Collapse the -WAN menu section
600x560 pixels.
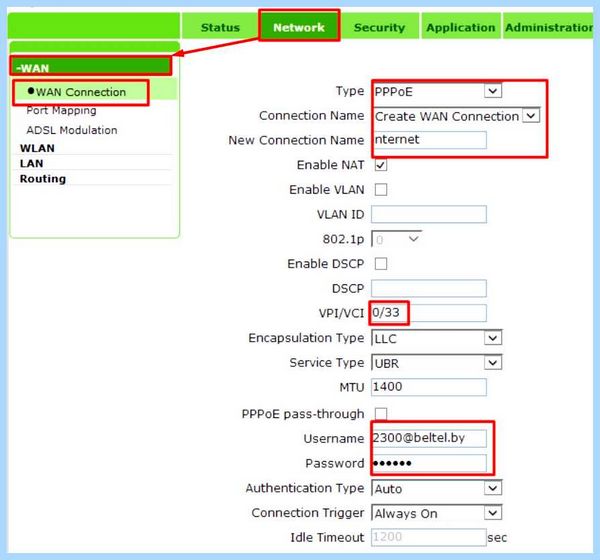(91, 67)
